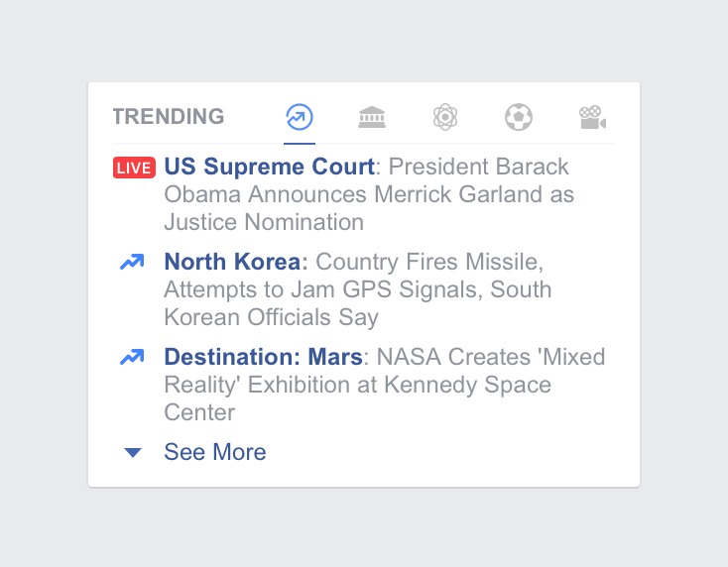Viewport: 728px width, 567px height.
Task: Click the Kennedy Space Center description text
Action: [357, 385]
